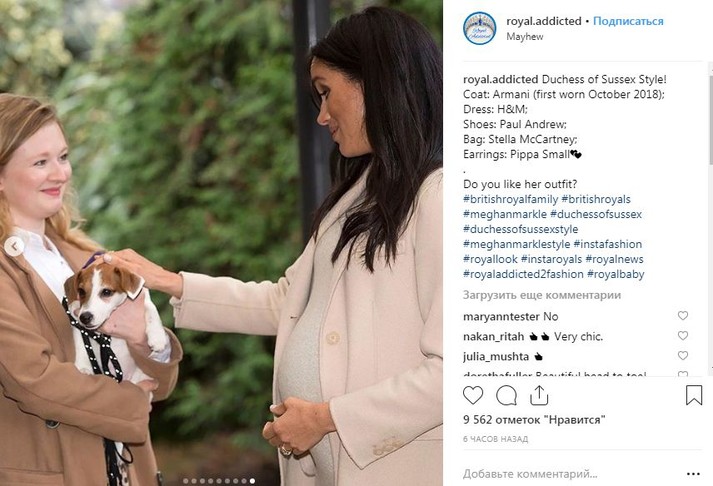Screen dimensions: 713x486
Task: Expand more comments with Загрузить еще комментарии
Action: (x=542, y=295)
